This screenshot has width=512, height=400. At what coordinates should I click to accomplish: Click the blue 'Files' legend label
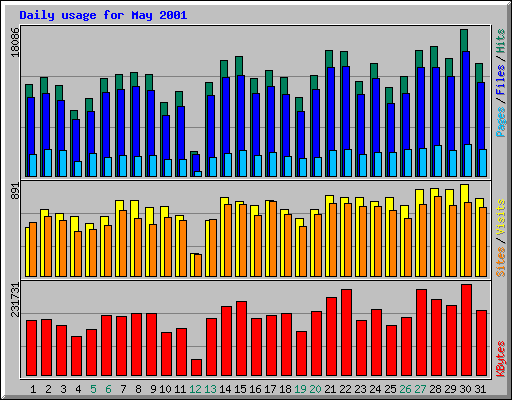(500, 80)
